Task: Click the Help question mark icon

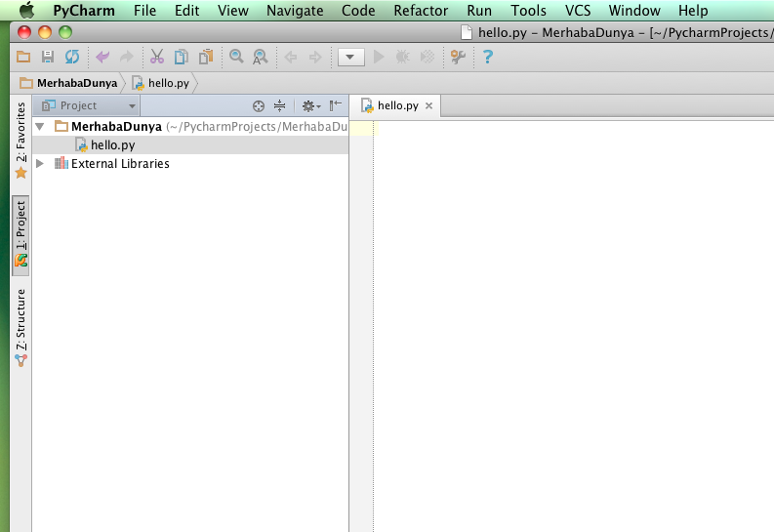Action: [x=488, y=58]
